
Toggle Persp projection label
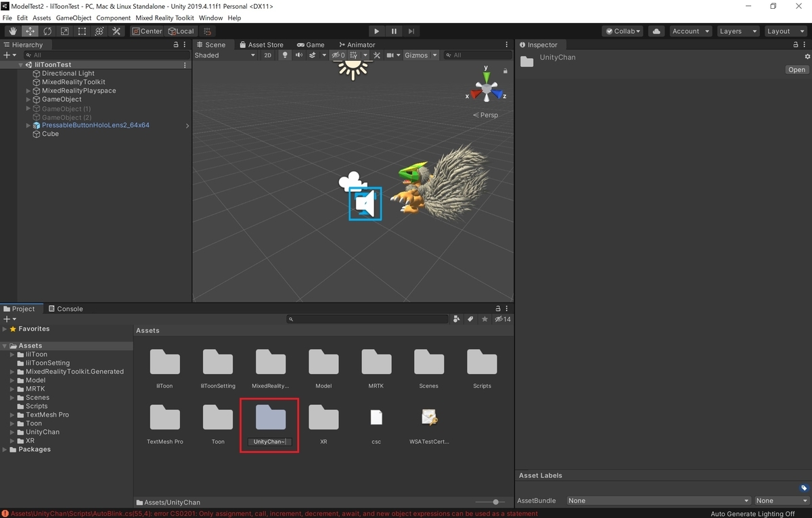(x=486, y=115)
